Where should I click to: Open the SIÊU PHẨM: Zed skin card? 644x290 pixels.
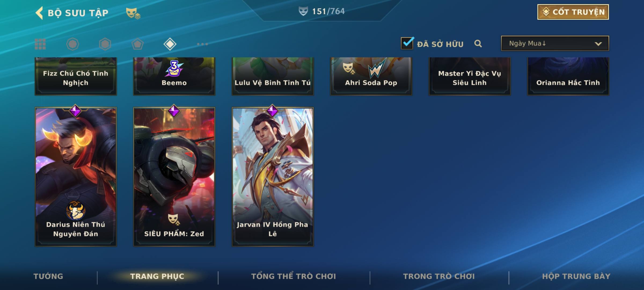click(x=174, y=177)
